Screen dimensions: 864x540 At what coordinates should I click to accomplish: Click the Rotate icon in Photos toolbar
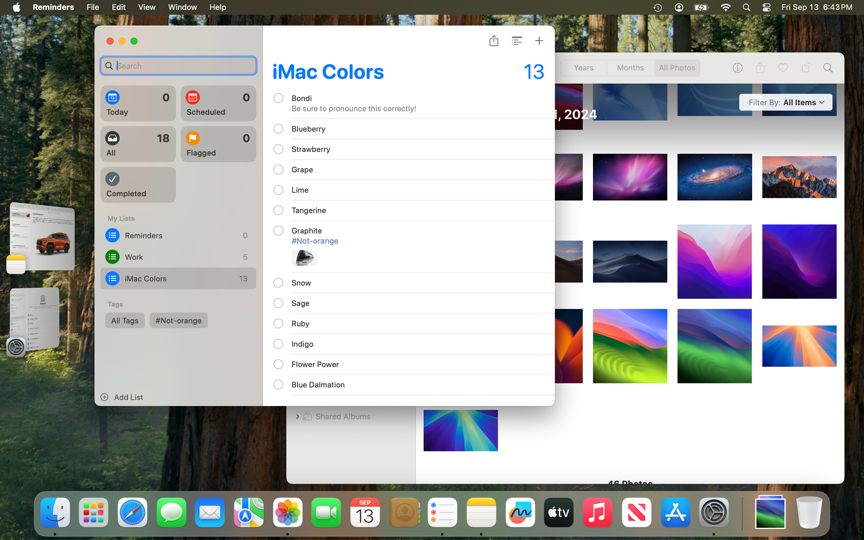click(x=806, y=68)
